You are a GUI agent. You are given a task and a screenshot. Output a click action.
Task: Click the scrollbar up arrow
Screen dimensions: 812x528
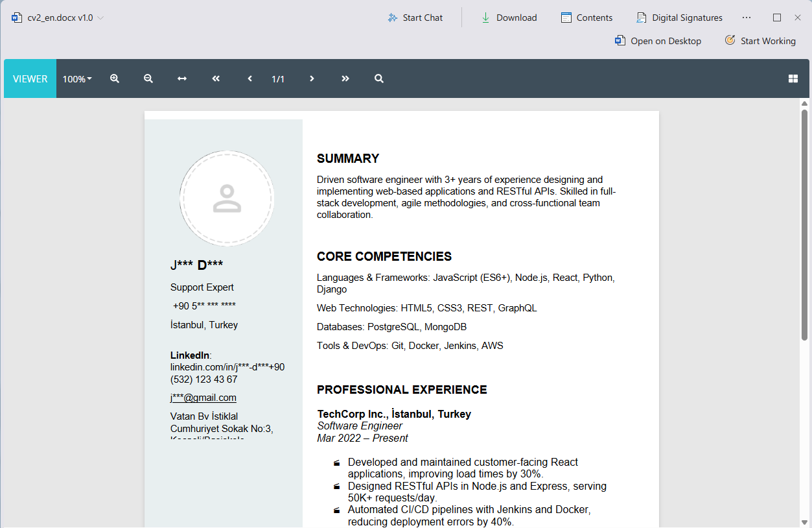805,103
